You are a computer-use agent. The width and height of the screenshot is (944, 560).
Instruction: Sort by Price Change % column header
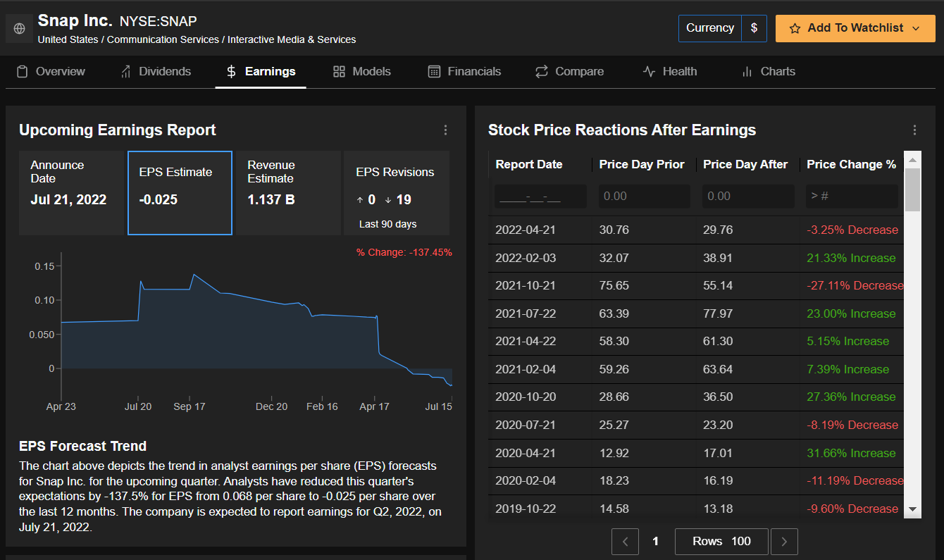coord(851,164)
